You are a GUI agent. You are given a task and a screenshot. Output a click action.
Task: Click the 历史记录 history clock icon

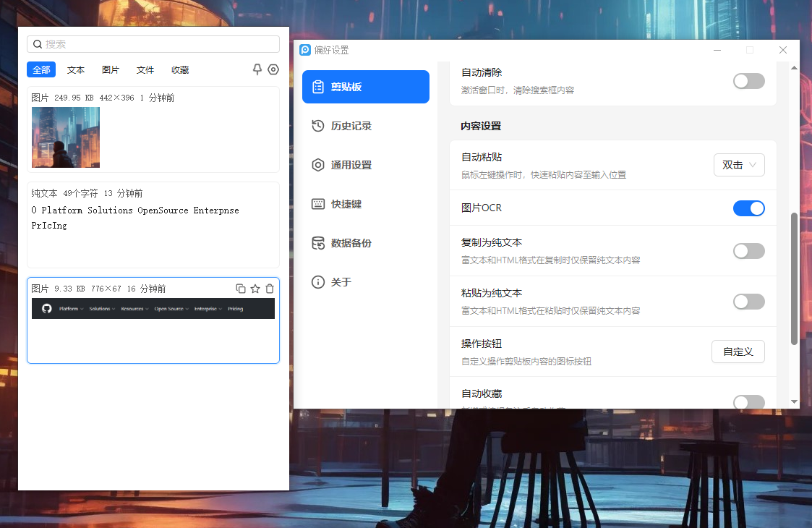pos(318,126)
